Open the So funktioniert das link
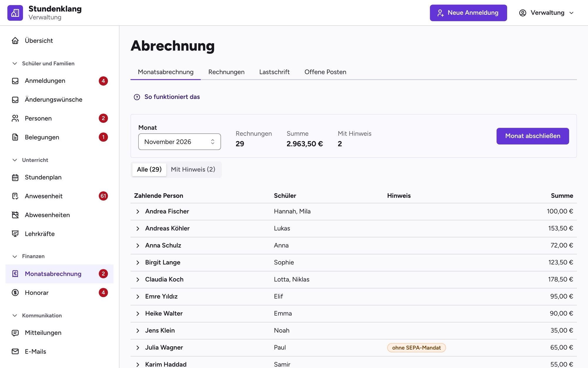This screenshot has width=588, height=368. (172, 97)
